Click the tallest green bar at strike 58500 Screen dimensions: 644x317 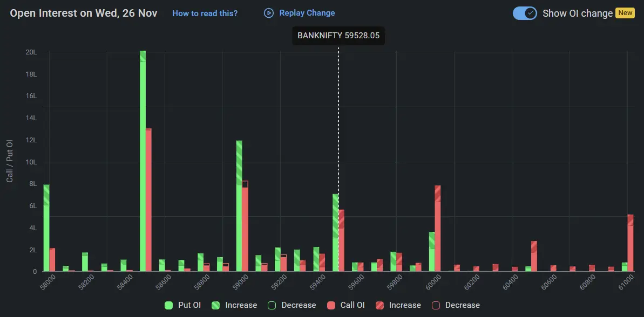pyautogui.click(x=142, y=162)
